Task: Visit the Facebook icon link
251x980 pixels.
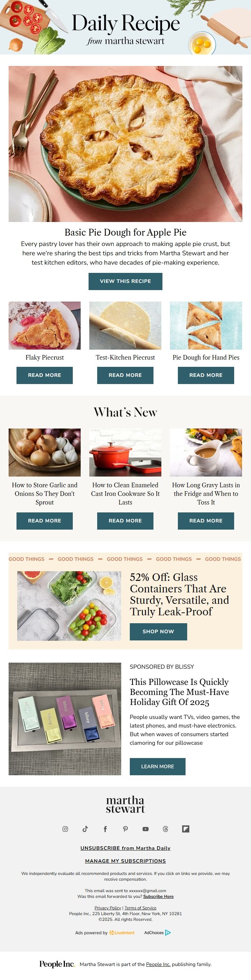Action: [x=105, y=829]
